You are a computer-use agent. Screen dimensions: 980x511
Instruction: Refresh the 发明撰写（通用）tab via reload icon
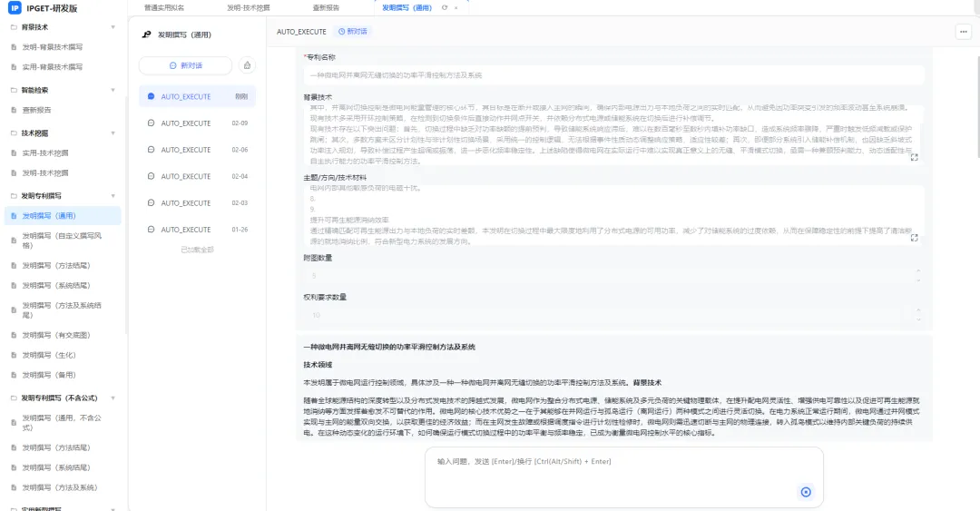(445, 7)
